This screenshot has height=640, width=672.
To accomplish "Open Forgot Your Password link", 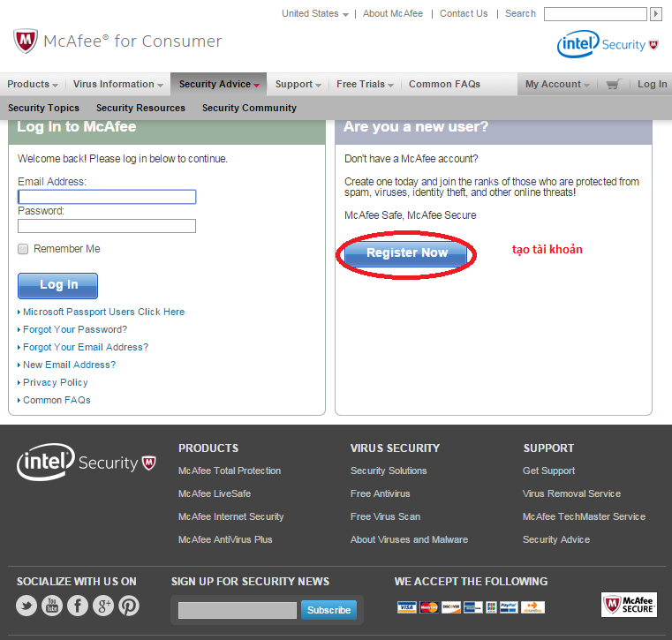I will (75, 329).
